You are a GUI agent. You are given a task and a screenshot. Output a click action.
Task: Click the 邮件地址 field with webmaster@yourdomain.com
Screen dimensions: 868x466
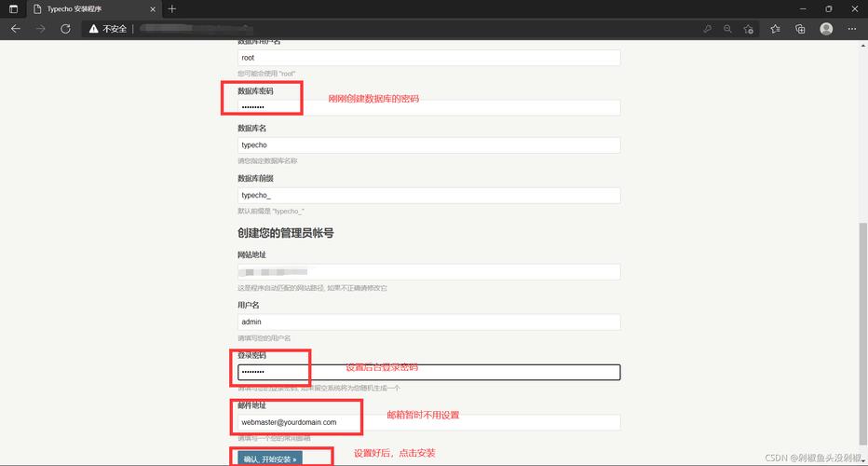(429, 422)
